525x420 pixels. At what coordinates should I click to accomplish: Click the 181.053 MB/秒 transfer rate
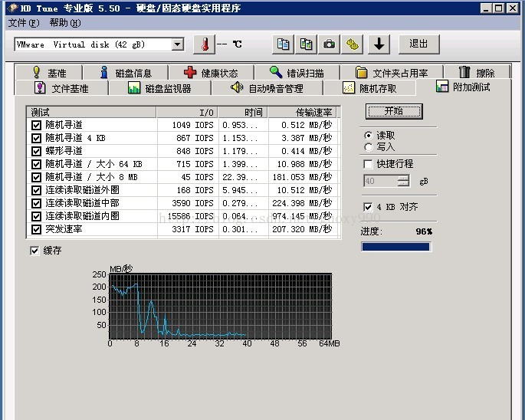click(302, 177)
